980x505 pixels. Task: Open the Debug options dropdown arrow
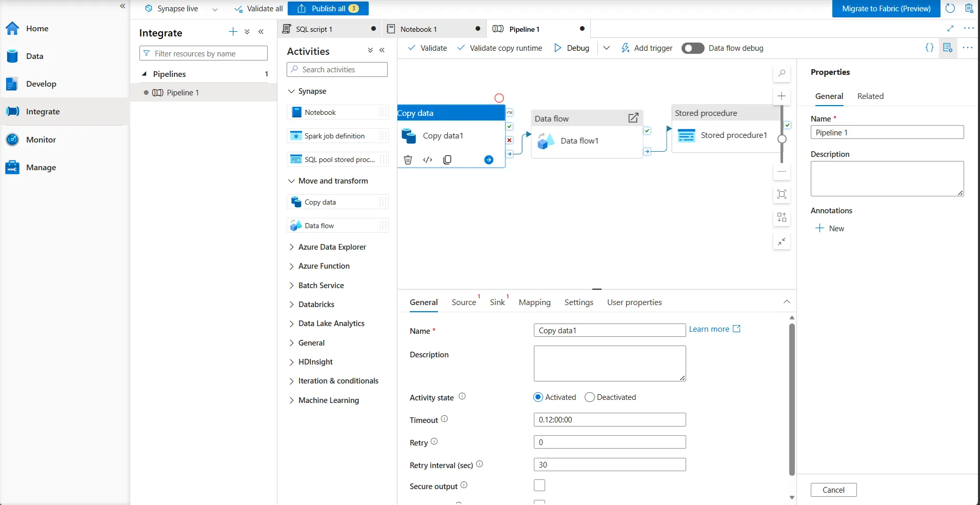pyautogui.click(x=607, y=48)
